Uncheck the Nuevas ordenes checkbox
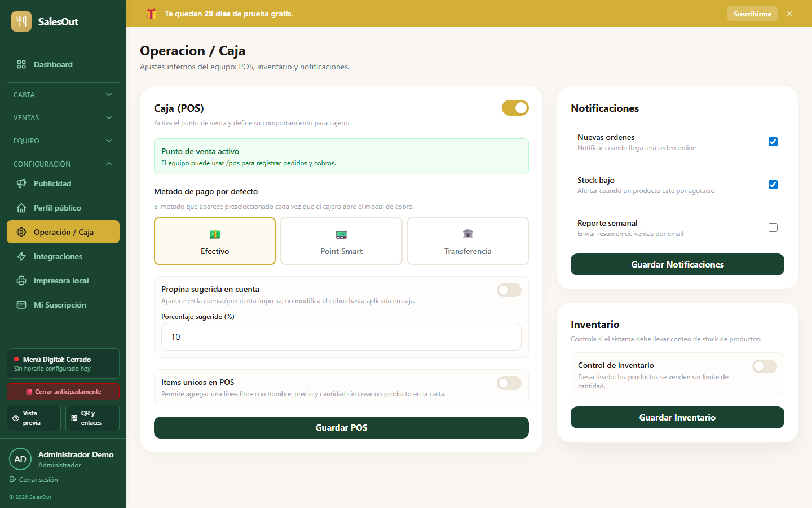812x508 pixels. [x=773, y=142]
